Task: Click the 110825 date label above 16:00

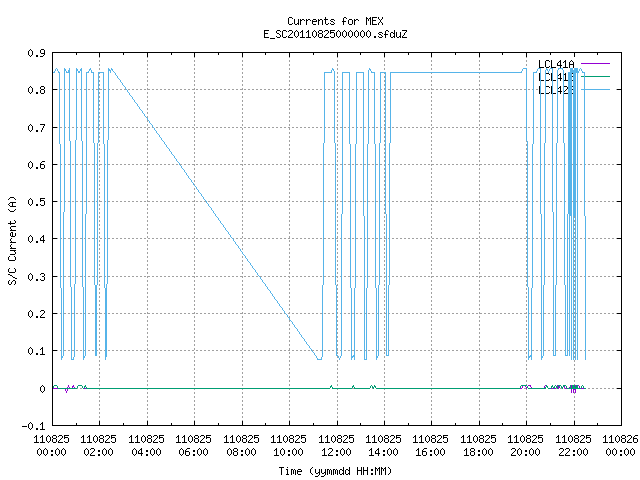Action: pos(430,439)
